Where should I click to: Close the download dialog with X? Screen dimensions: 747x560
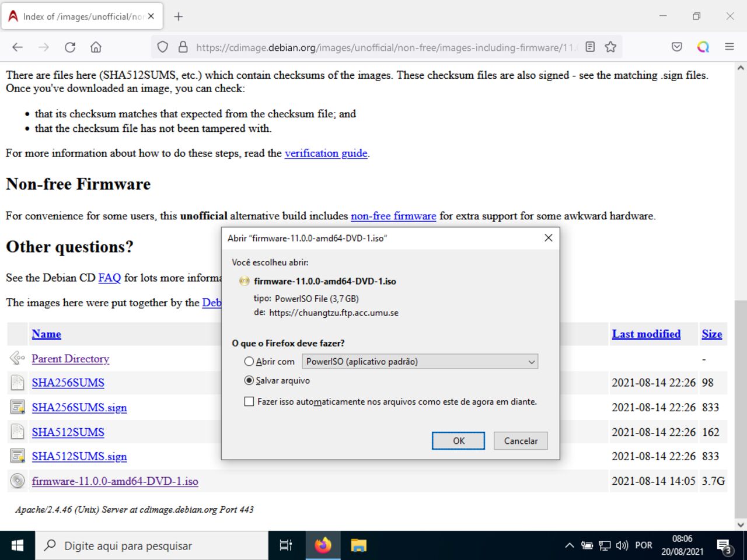pyautogui.click(x=548, y=237)
